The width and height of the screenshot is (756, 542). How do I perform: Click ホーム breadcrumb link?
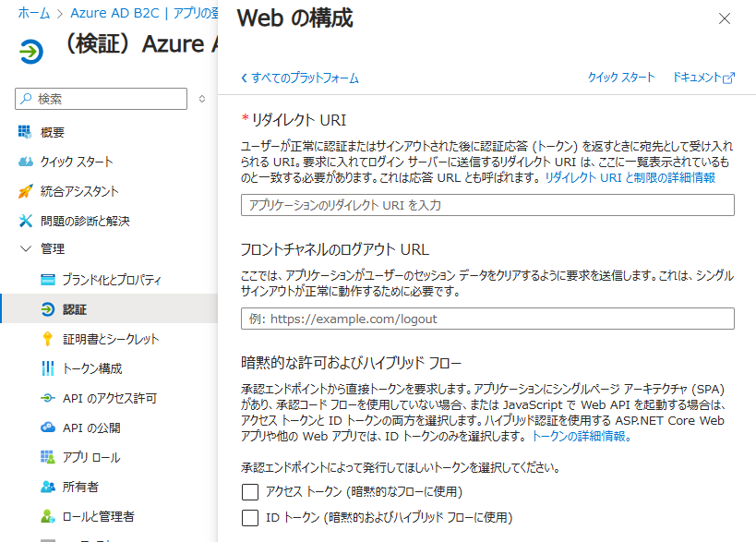pos(34,13)
